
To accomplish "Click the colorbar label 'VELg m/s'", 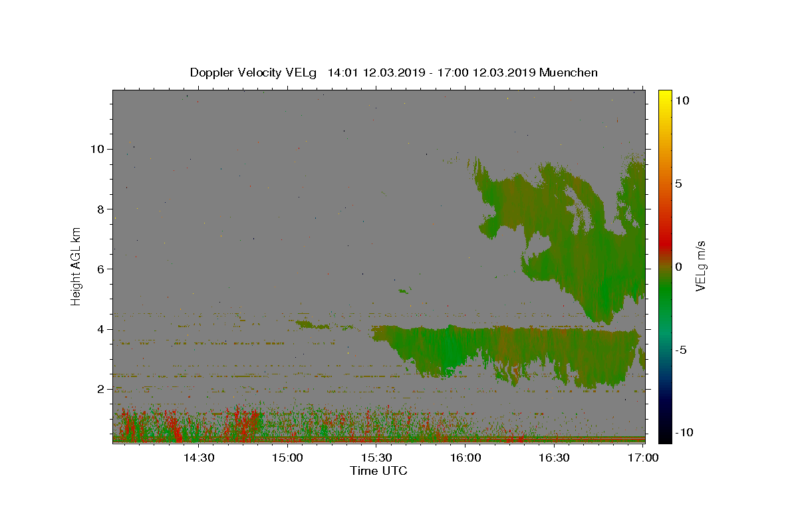I will coord(700,267).
